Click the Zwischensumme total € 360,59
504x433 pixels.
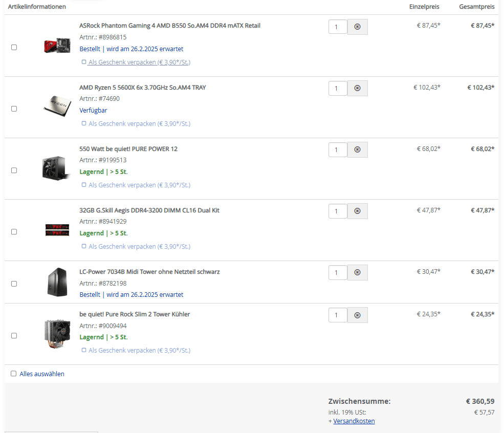tap(480, 401)
